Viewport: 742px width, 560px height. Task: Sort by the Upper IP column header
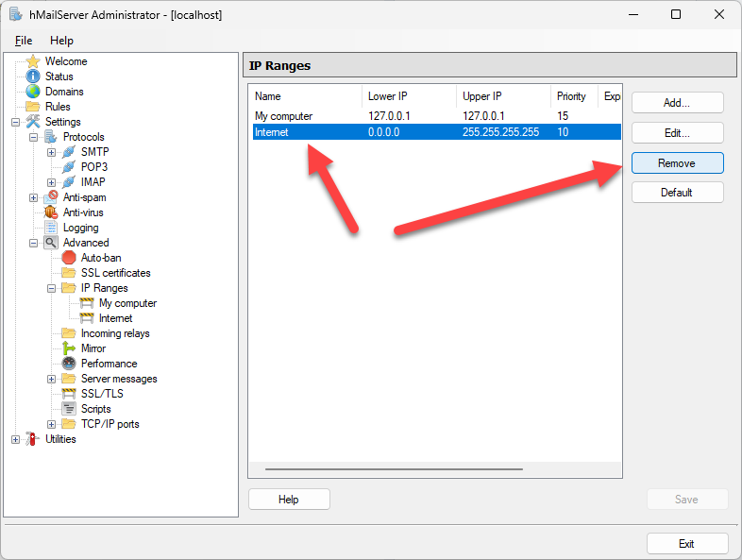click(503, 96)
